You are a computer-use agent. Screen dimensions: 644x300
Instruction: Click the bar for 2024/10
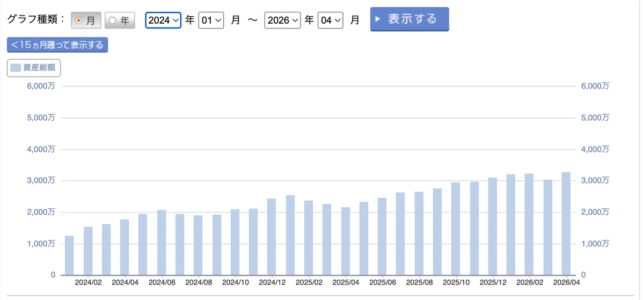[235, 242]
